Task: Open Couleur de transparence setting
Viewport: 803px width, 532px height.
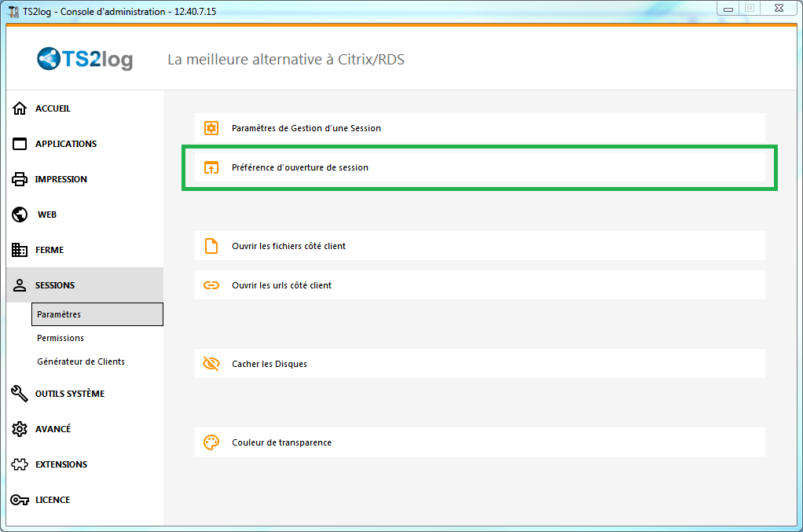Action: (x=480, y=442)
